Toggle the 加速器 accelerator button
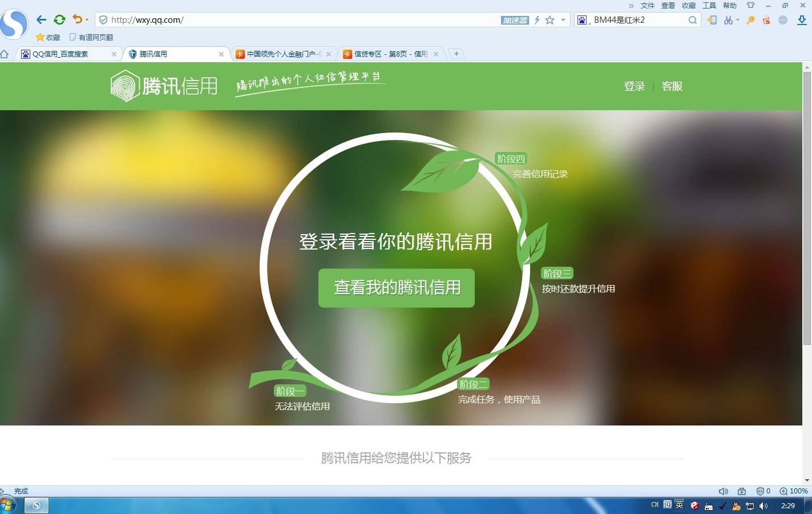 point(515,20)
